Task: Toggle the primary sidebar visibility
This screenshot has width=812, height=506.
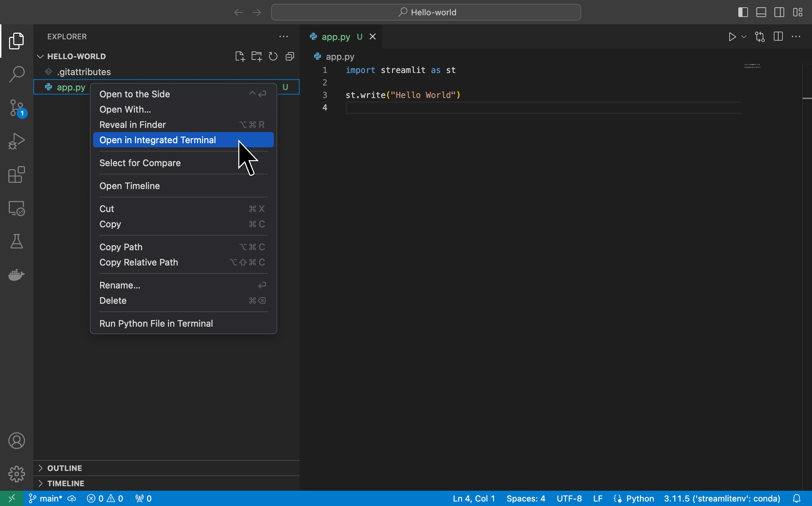Action: click(x=743, y=12)
